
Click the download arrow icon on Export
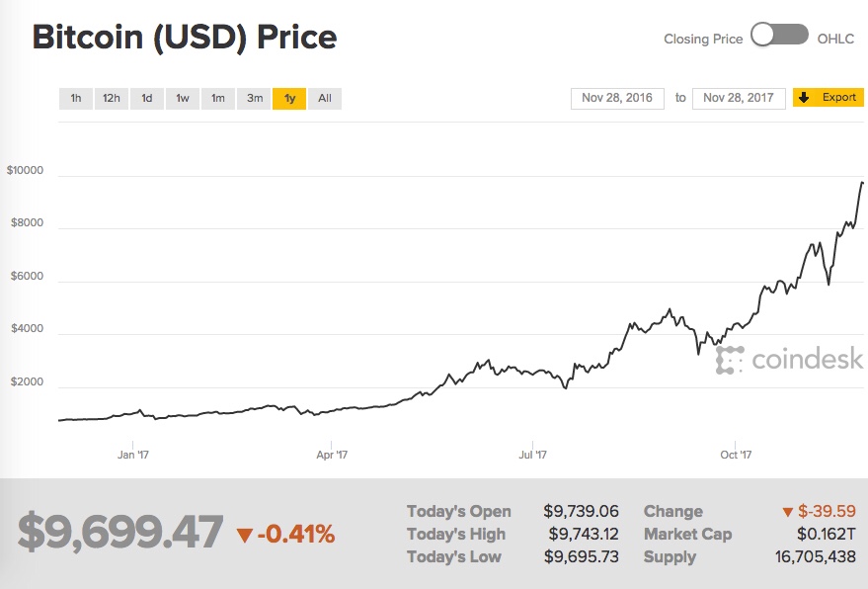click(x=804, y=98)
